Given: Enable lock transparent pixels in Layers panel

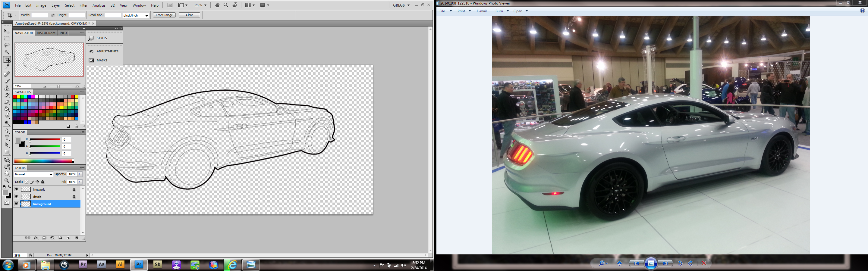Looking at the screenshot, I should pyautogui.click(x=27, y=182).
